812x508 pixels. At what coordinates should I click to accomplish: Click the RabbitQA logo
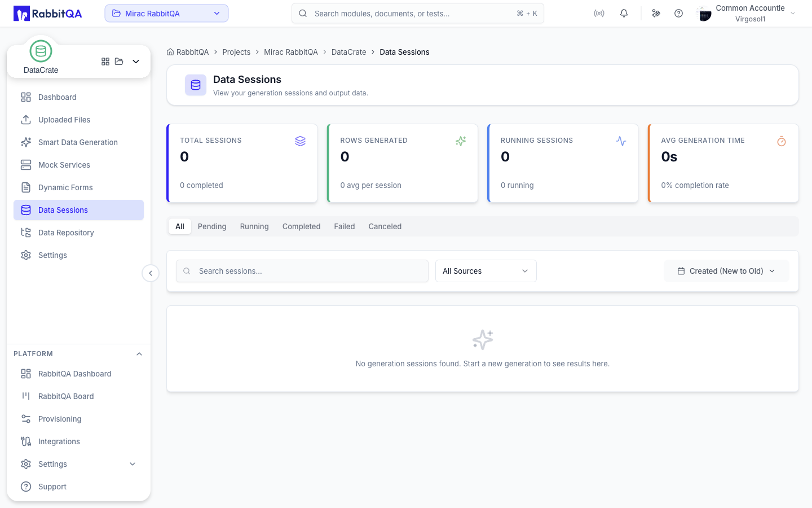click(x=48, y=14)
